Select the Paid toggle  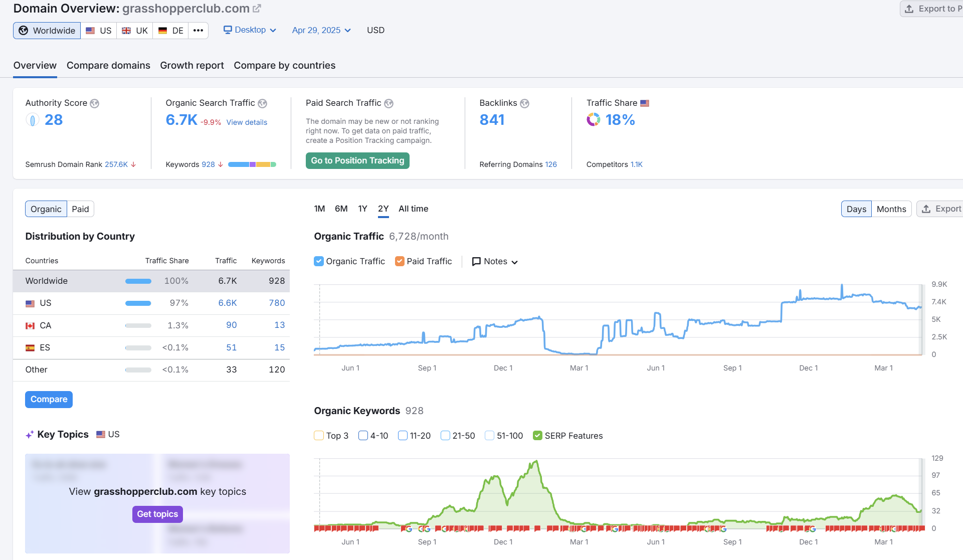[x=80, y=209]
